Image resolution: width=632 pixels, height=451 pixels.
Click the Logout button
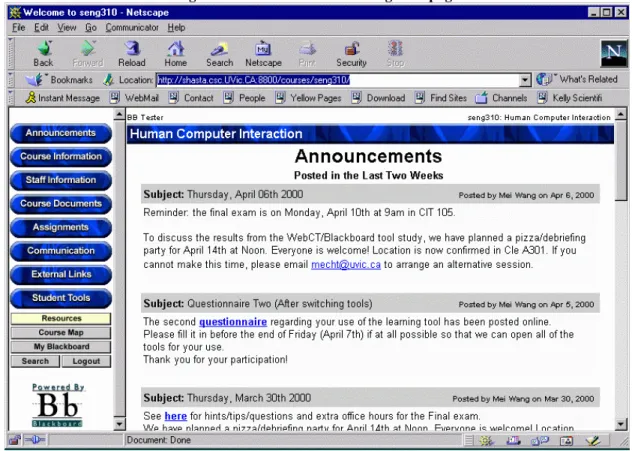tap(86, 361)
